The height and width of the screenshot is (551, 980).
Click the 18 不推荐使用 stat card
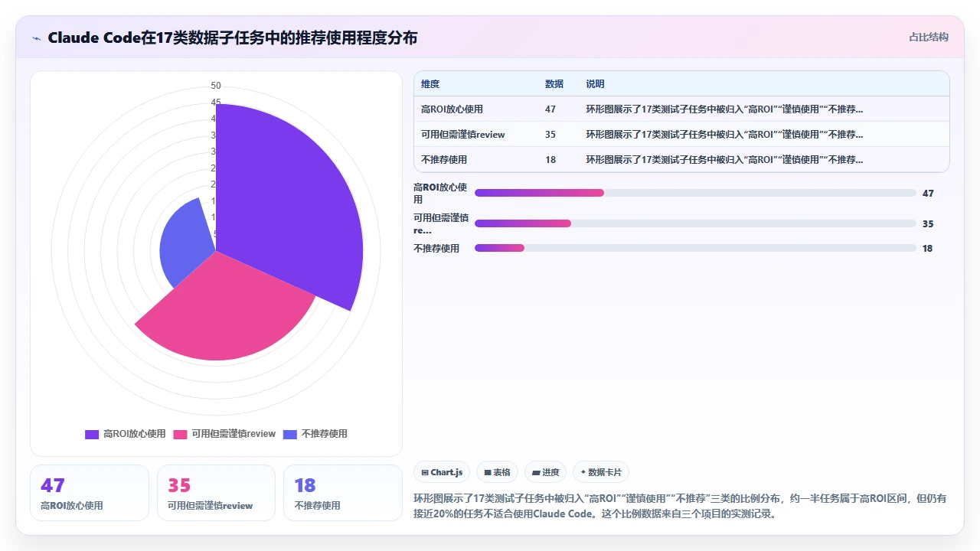[343, 493]
